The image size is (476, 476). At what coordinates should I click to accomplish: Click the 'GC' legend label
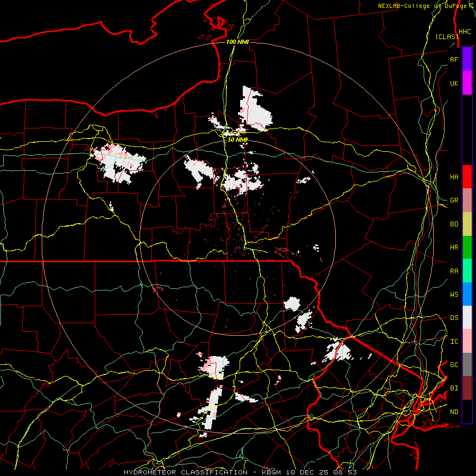tap(454, 364)
